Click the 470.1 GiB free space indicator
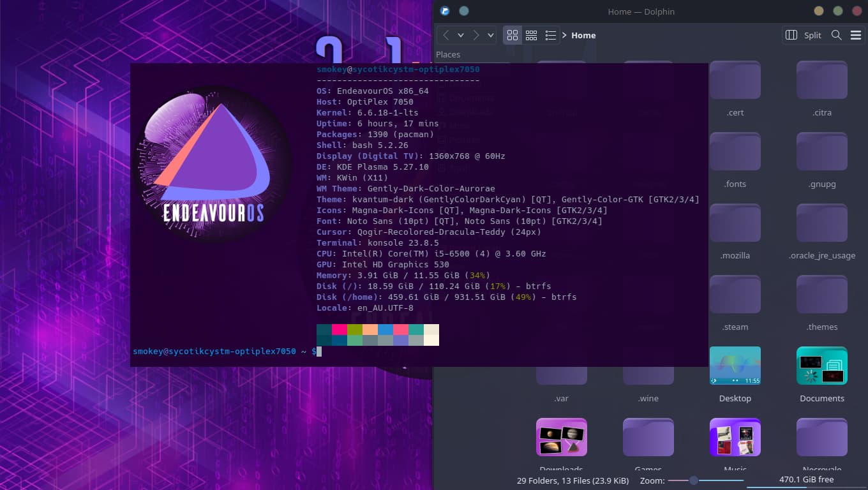The width and height of the screenshot is (868, 490). [807, 480]
